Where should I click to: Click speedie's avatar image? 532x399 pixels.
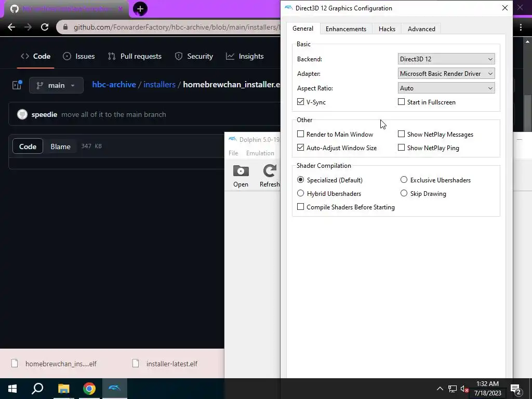22,114
